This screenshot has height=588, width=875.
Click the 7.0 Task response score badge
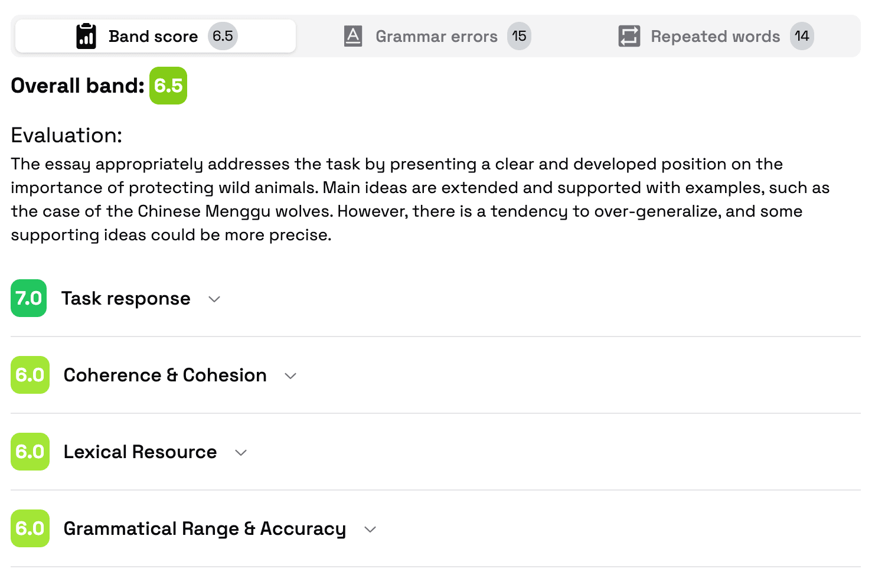(x=28, y=298)
